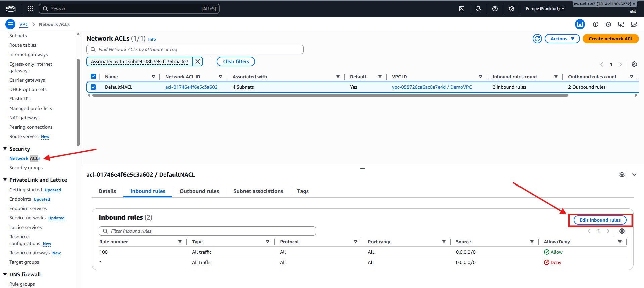Uncheck the DefaultNACL row checkbox
644x288 pixels.
point(93,87)
